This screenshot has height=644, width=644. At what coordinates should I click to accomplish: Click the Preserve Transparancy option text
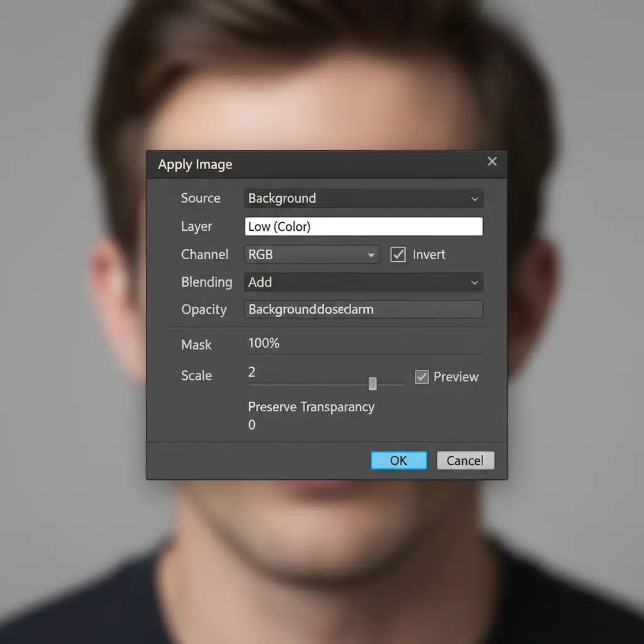311,407
